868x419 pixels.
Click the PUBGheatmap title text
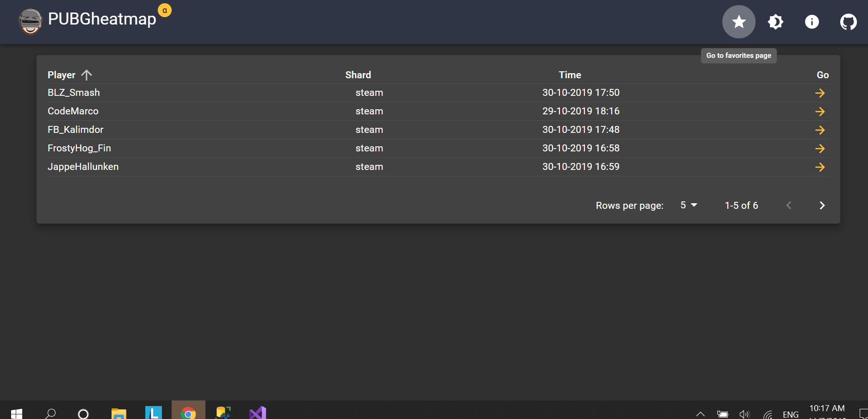[102, 19]
